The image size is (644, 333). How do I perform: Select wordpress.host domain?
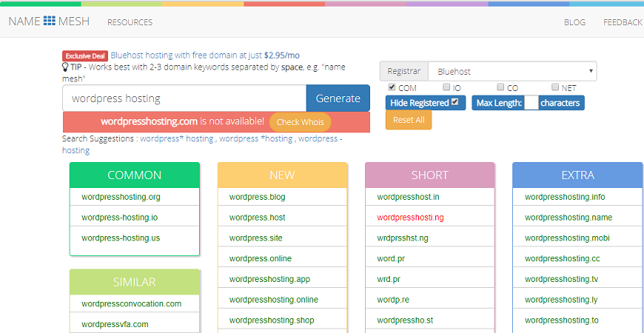(257, 218)
